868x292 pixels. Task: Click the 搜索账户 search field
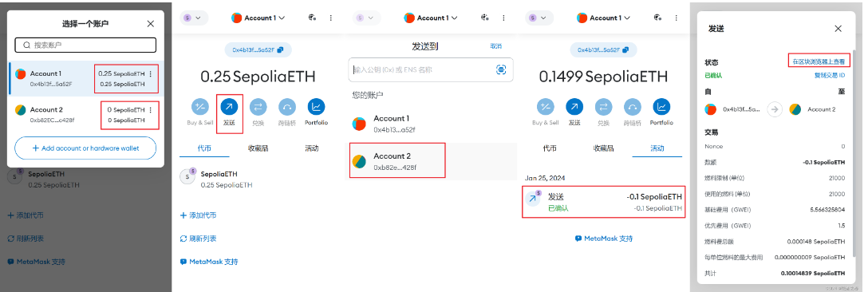point(86,45)
